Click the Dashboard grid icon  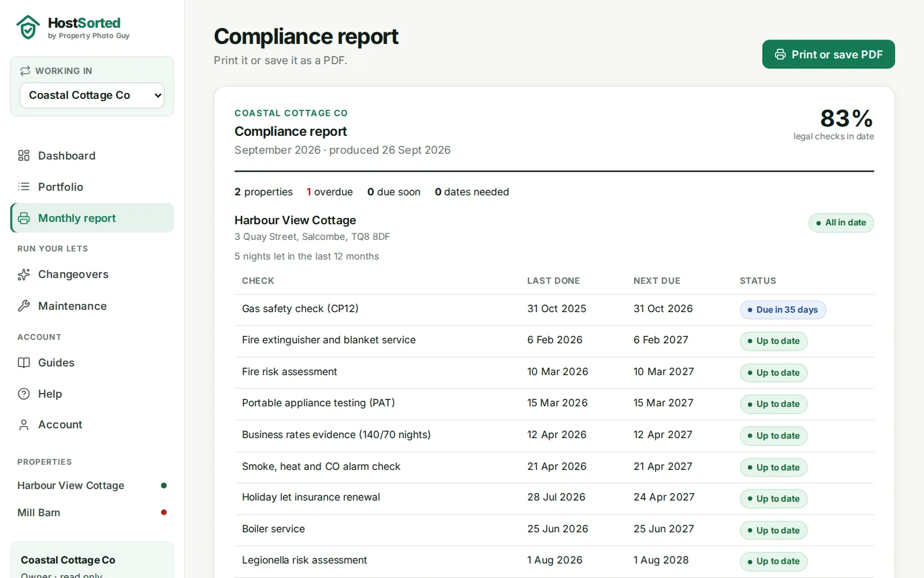24,155
